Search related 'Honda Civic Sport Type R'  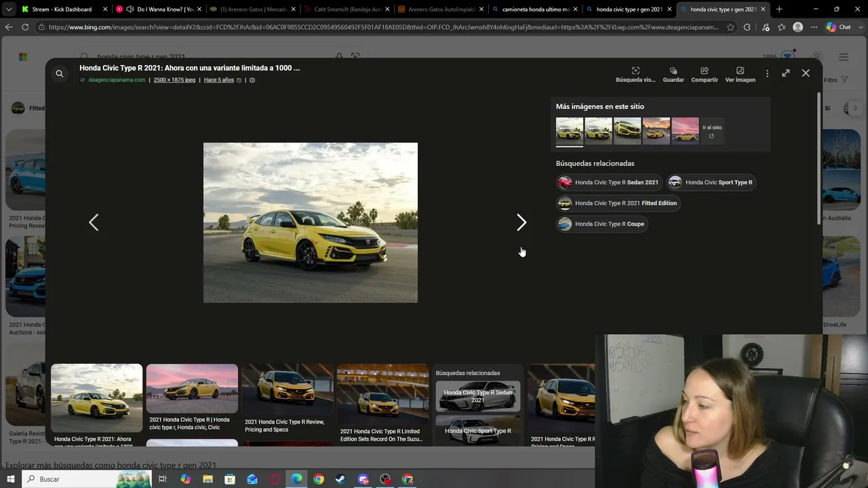coord(711,182)
